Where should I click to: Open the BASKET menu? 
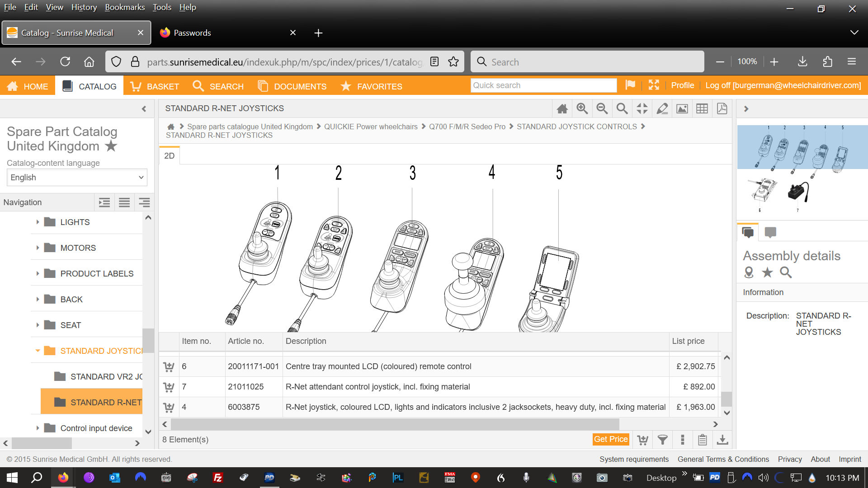point(155,86)
